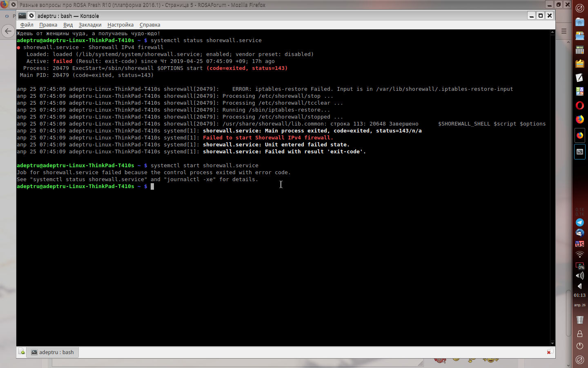Click the quoted 'journalctl -xe' text
The width and height of the screenshot is (588, 368).
pyautogui.click(x=190, y=180)
